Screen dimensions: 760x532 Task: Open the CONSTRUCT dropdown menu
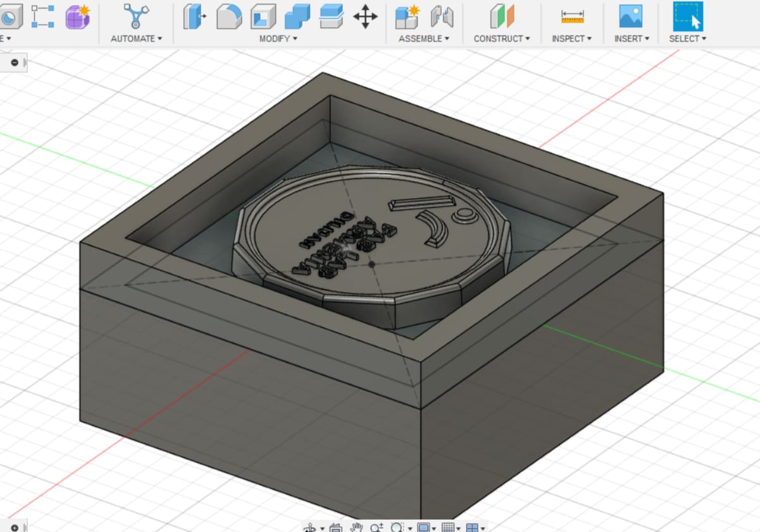[502, 39]
